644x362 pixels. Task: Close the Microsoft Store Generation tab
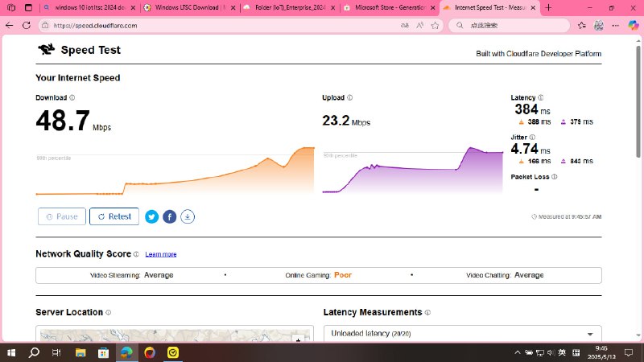tap(432, 8)
